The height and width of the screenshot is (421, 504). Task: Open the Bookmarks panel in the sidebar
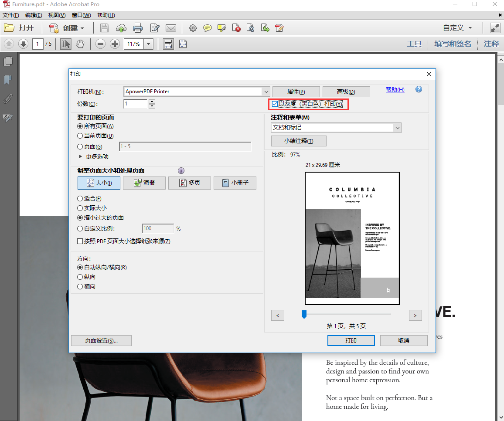coord(8,80)
